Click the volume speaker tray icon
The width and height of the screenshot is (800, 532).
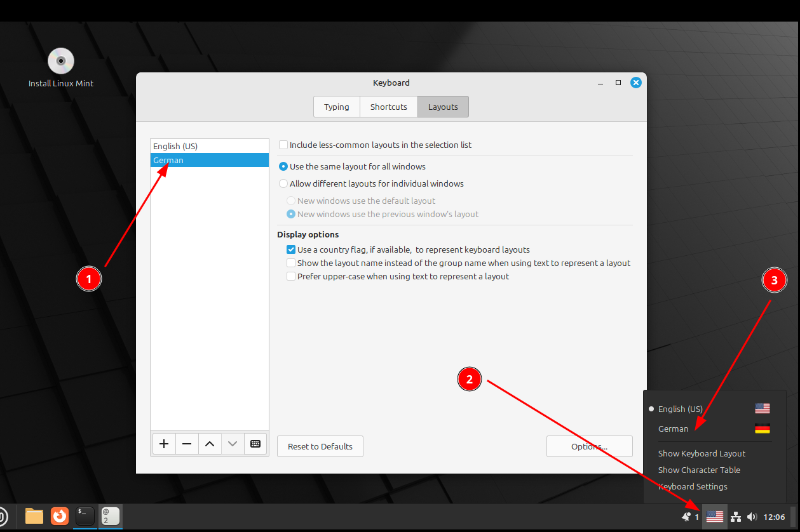[752, 517]
